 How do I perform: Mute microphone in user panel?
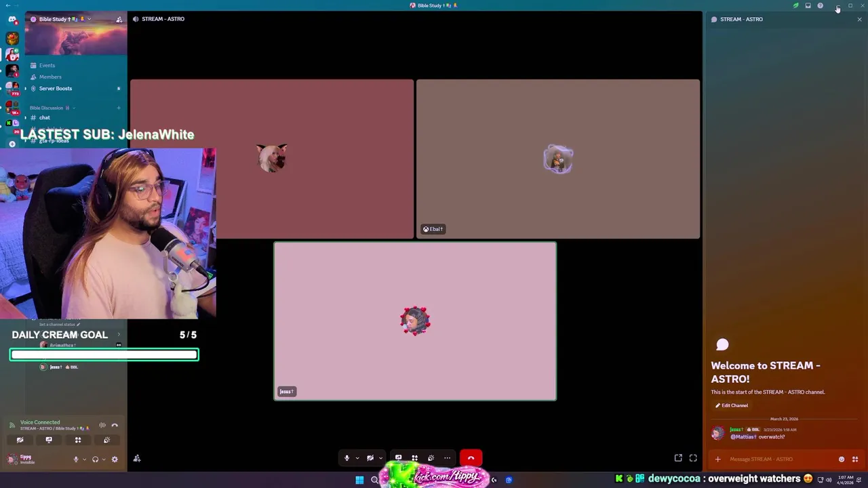click(76, 459)
